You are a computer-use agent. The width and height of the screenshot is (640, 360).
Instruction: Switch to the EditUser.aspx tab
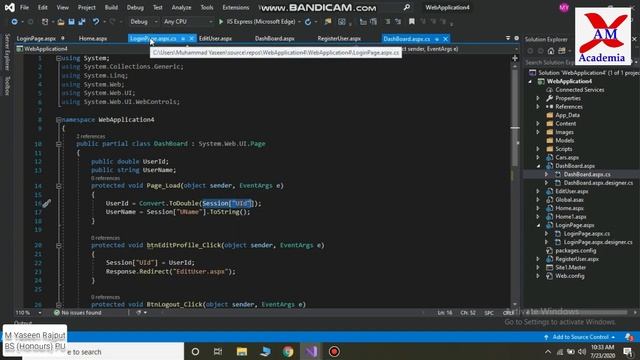click(216, 38)
